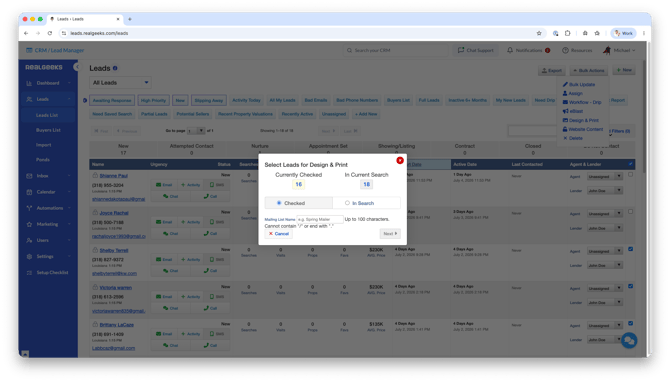Click the Settings gear in the sidebar
Image resolution: width=670 pixels, height=382 pixels.
[x=29, y=256]
